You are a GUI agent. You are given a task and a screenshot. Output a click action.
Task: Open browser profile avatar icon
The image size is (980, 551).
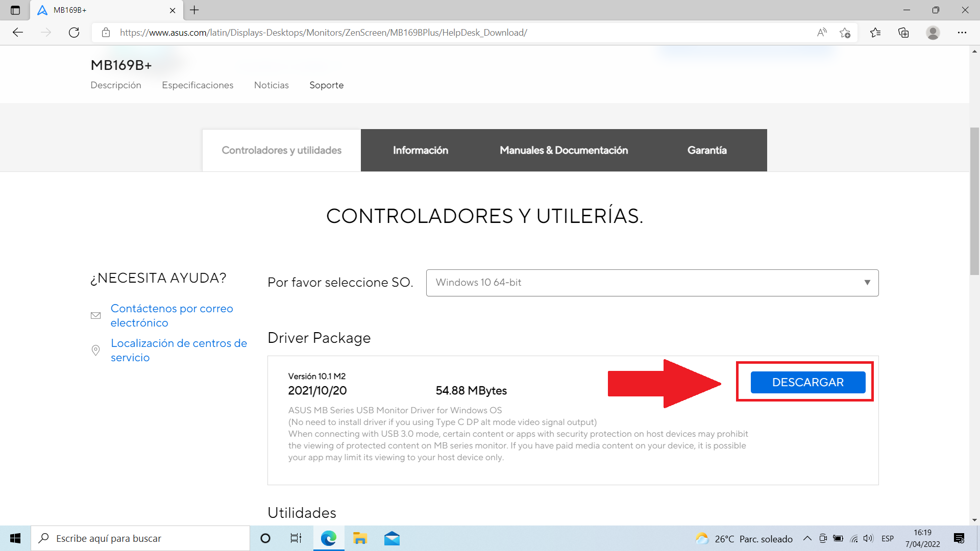point(933,33)
